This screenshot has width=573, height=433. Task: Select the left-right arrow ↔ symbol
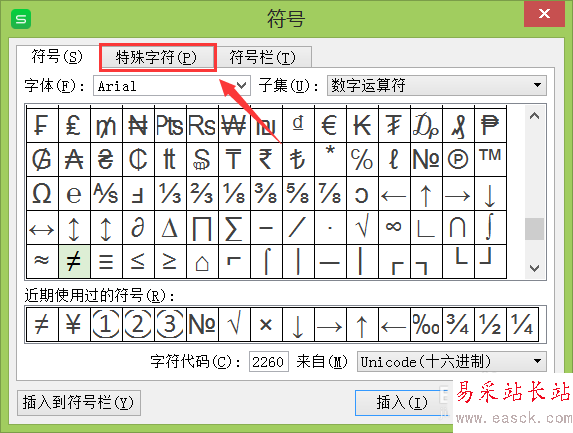(x=42, y=228)
